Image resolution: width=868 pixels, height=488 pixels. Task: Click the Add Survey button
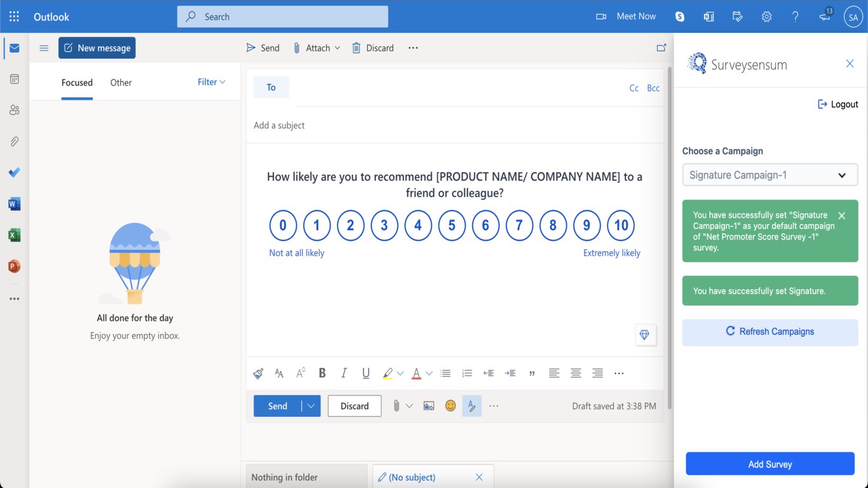[770, 464]
